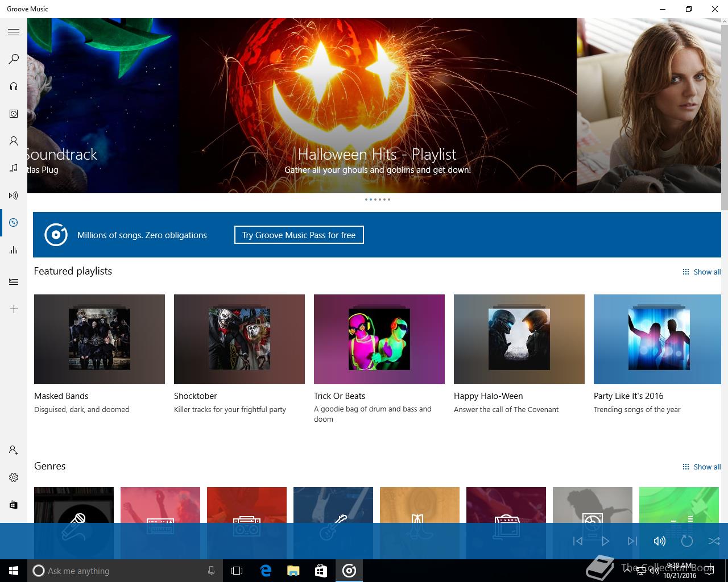
Task: Open the search magnifier in sidebar
Action: pos(14,59)
